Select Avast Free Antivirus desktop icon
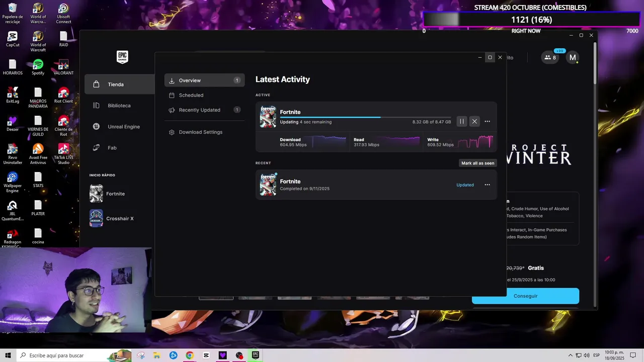The image size is (644, 362). click(38, 154)
